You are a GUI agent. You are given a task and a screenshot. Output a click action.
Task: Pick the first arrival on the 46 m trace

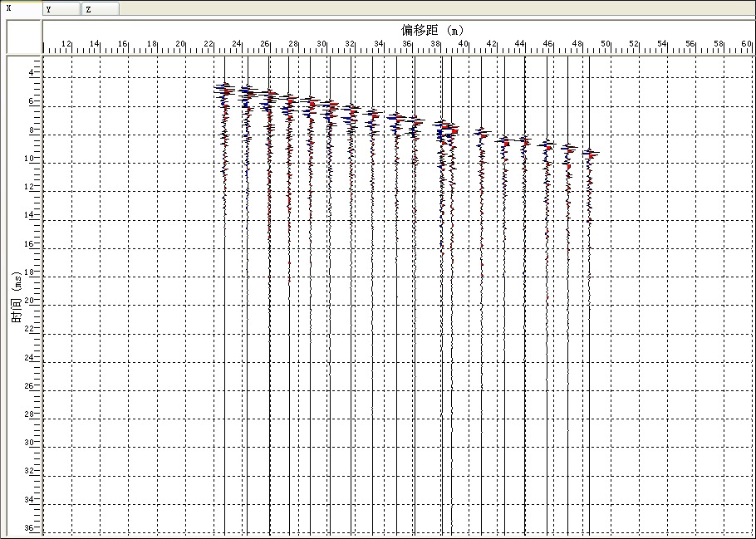click(547, 141)
